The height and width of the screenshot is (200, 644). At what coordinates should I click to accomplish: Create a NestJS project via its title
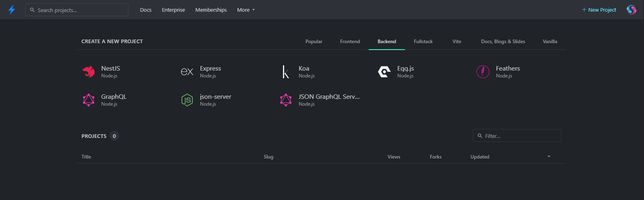pyautogui.click(x=111, y=69)
